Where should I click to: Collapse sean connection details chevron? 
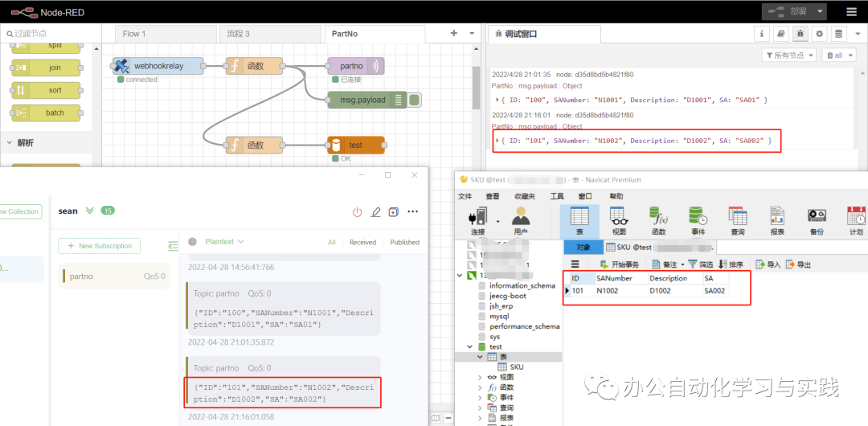click(x=90, y=211)
